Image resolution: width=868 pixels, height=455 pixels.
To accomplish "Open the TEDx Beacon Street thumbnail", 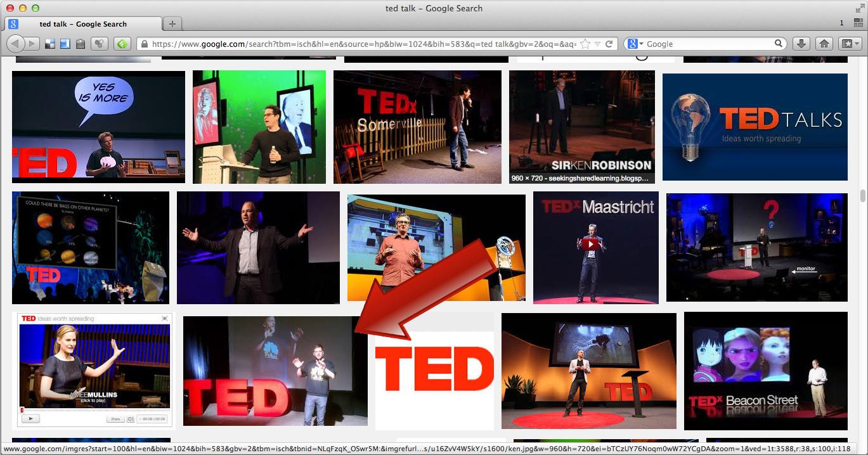I will 766,371.
